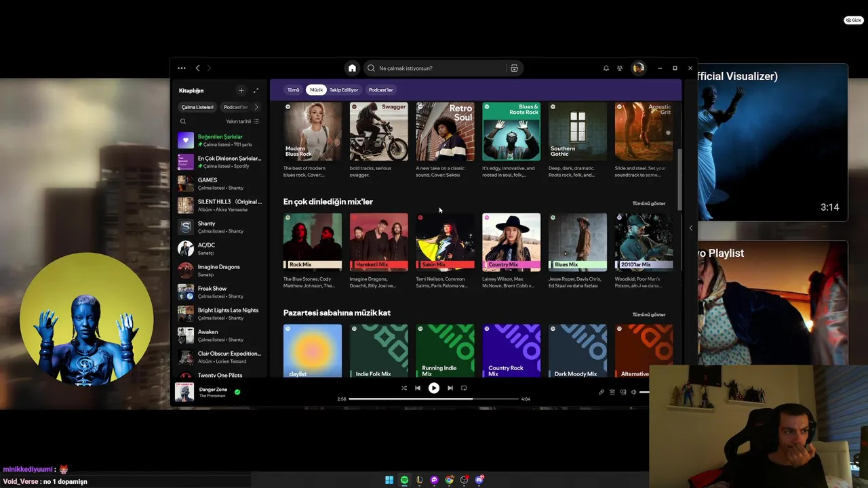Image resolution: width=868 pixels, height=488 pixels.
Task: Toggle the saved checkmark next to Danger Zone
Action: 237,392
